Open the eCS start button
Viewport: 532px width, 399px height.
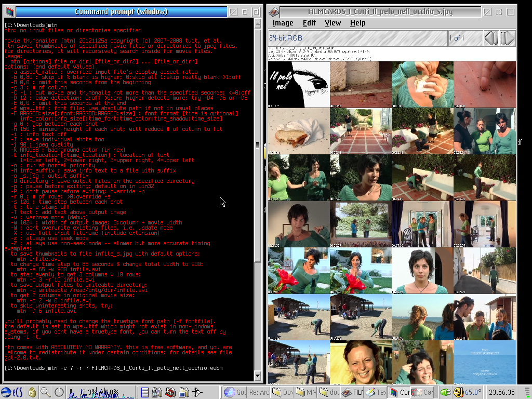(12, 392)
